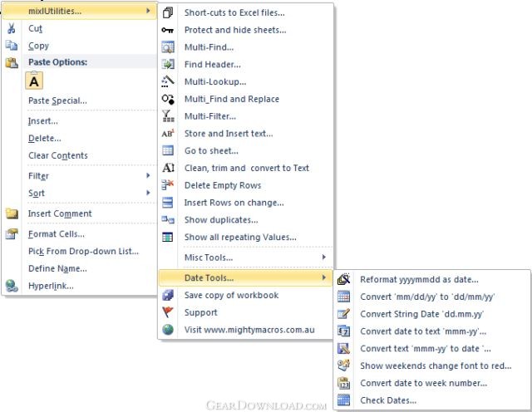
Task: Expand the Filter submenu arrow
Action: pos(148,175)
